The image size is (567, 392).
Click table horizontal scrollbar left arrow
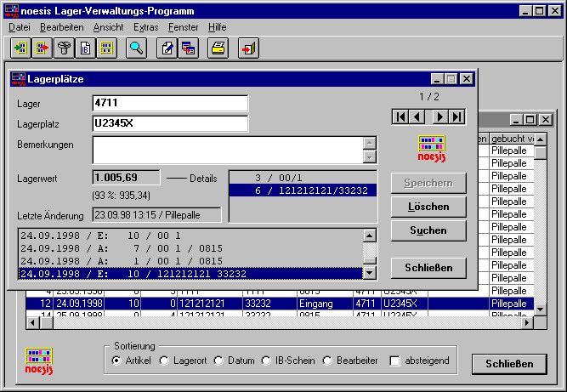(x=33, y=322)
